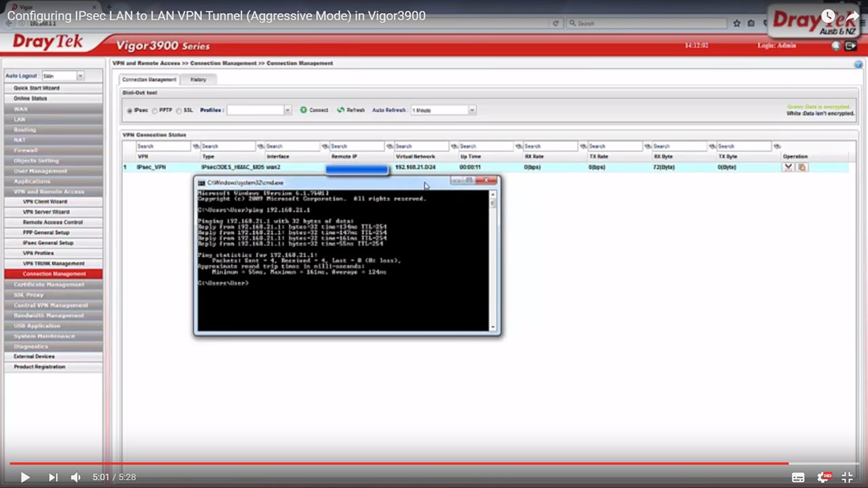Expand NAT menu in sidebar

pyautogui.click(x=54, y=140)
